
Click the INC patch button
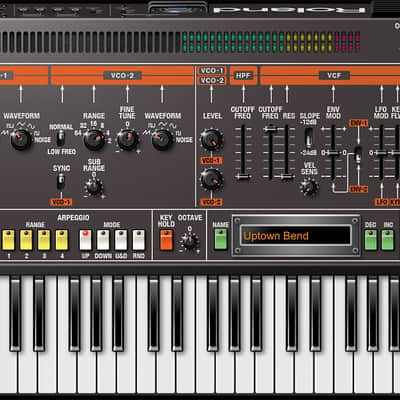(388, 240)
